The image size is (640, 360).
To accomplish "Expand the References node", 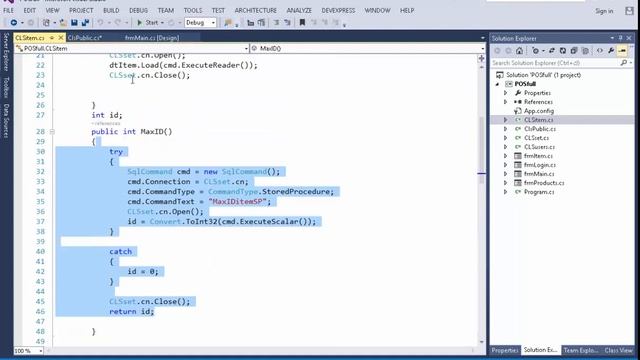I will 505,102.
